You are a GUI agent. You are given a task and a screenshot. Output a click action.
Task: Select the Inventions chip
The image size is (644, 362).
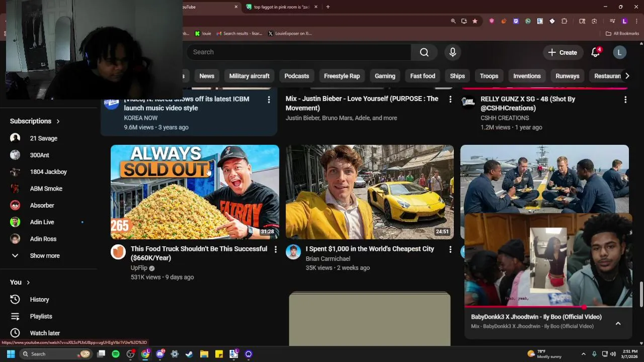pos(527,76)
